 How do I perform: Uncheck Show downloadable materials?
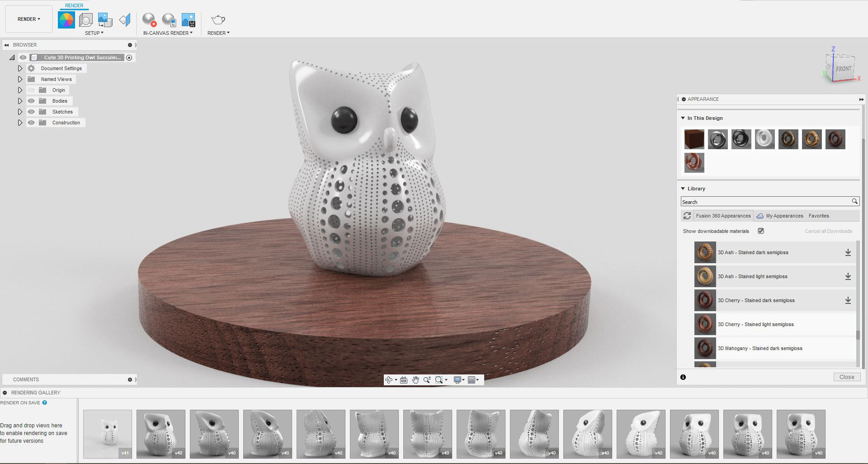(761, 231)
